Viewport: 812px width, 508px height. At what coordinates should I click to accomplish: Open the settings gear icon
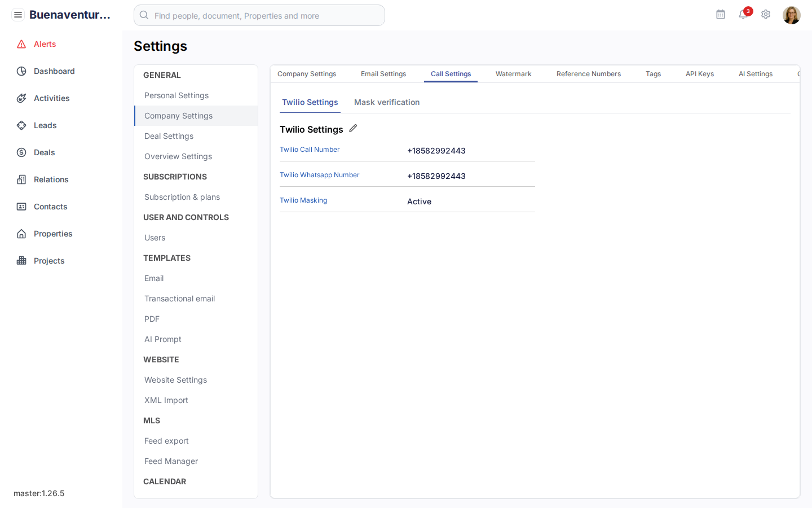pyautogui.click(x=766, y=15)
